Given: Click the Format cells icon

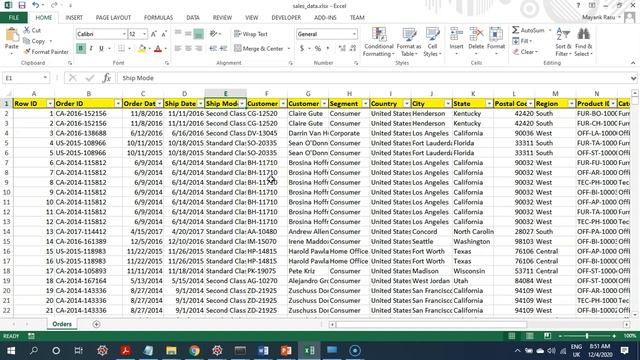Looking at the screenshot, I should (496, 34).
